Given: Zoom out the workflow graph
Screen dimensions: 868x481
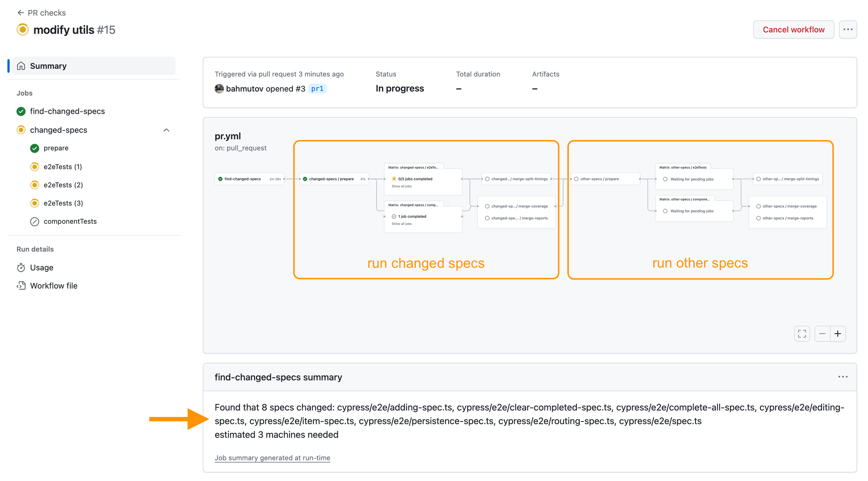Looking at the screenshot, I should (x=822, y=334).
